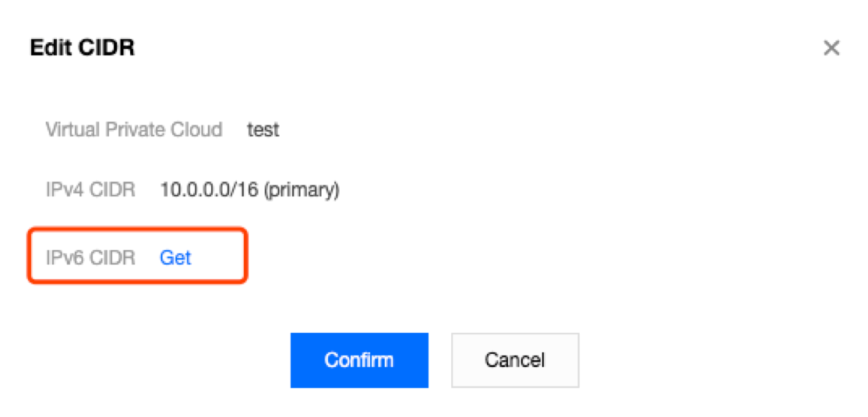The image size is (868, 417).
Task: Close the Edit CIDR dialog
Action: tap(831, 48)
